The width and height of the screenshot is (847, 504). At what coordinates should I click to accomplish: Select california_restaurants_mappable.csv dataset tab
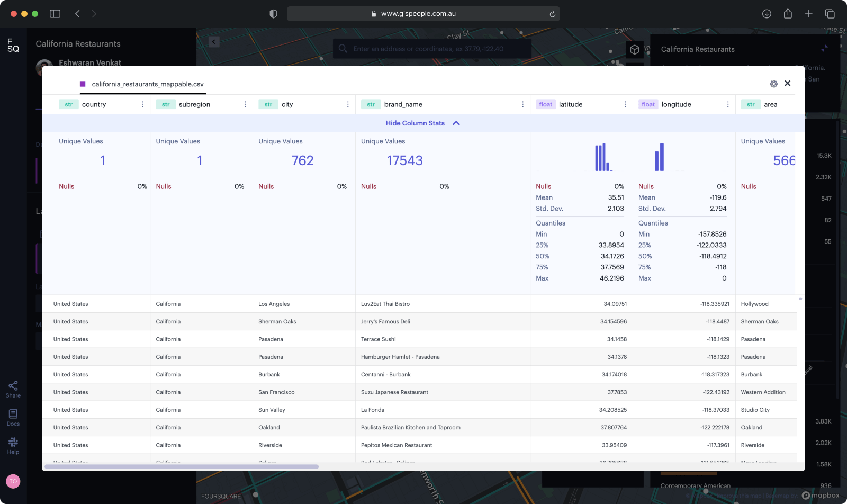click(x=147, y=84)
